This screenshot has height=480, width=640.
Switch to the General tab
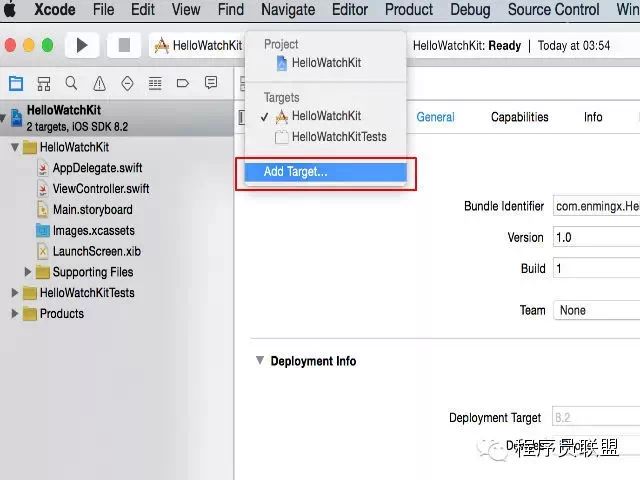coord(435,118)
